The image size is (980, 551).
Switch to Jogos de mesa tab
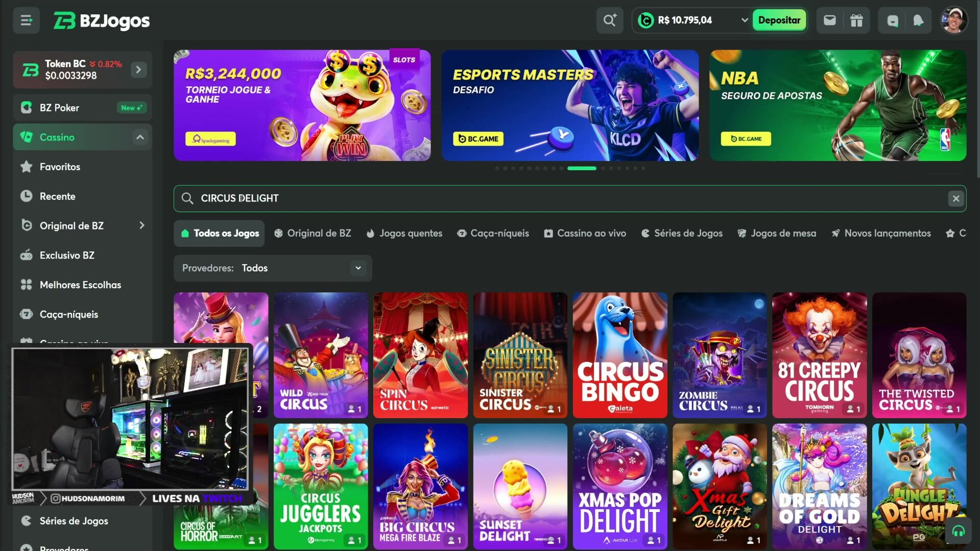[777, 234]
